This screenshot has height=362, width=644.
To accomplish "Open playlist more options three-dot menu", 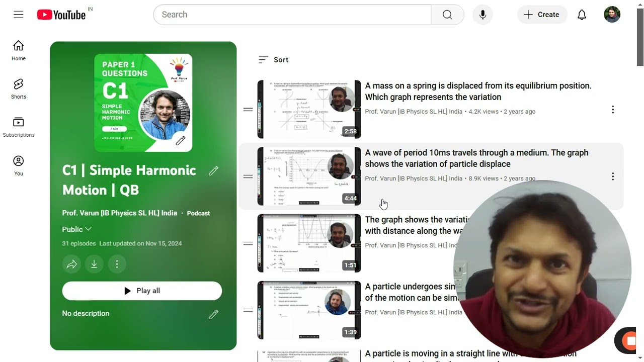I will (117, 264).
